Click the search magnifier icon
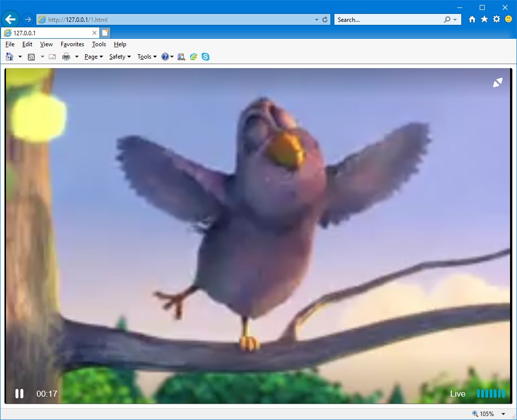This screenshot has width=517, height=420. (x=447, y=19)
